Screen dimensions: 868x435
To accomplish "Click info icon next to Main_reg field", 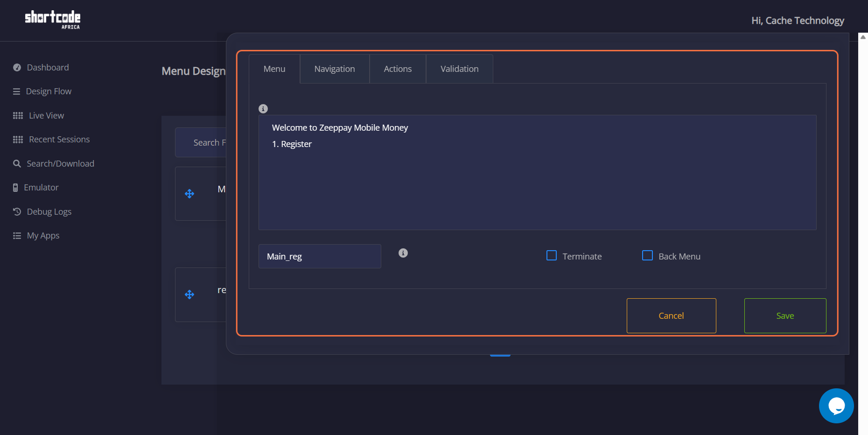I will click(403, 253).
